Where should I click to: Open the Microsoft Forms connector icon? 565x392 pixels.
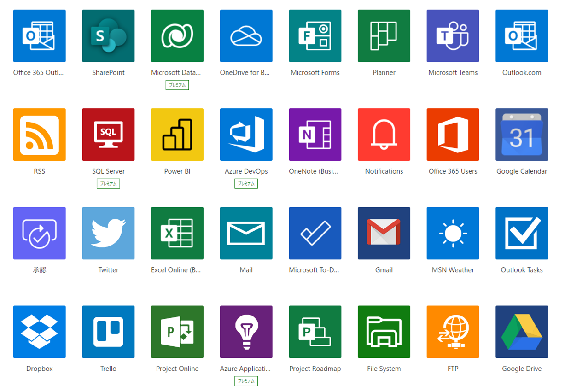click(315, 36)
